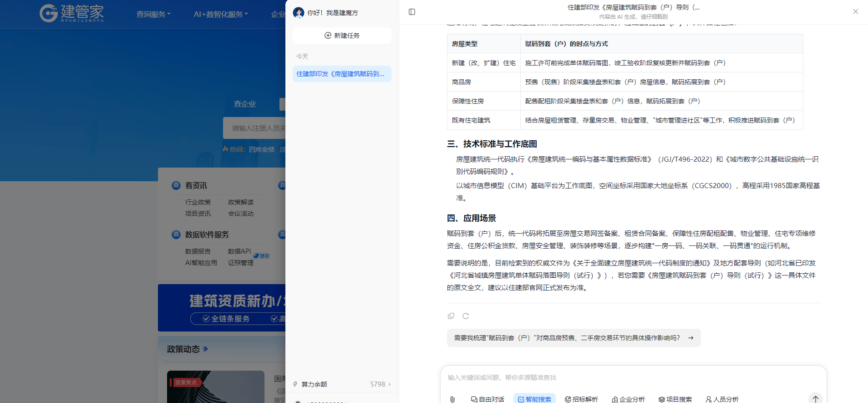Click the 新建任务 button

pyautogui.click(x=342, y=36)
